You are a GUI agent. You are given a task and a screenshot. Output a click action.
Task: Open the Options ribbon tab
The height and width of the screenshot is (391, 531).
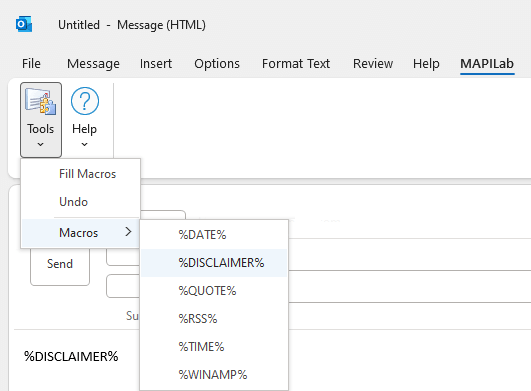coord(217,64)
